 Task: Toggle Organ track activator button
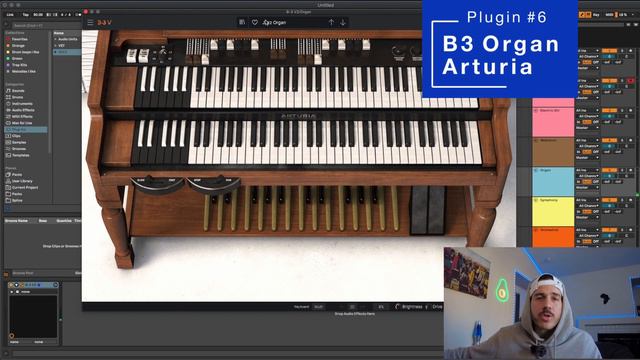pos(609,170)
